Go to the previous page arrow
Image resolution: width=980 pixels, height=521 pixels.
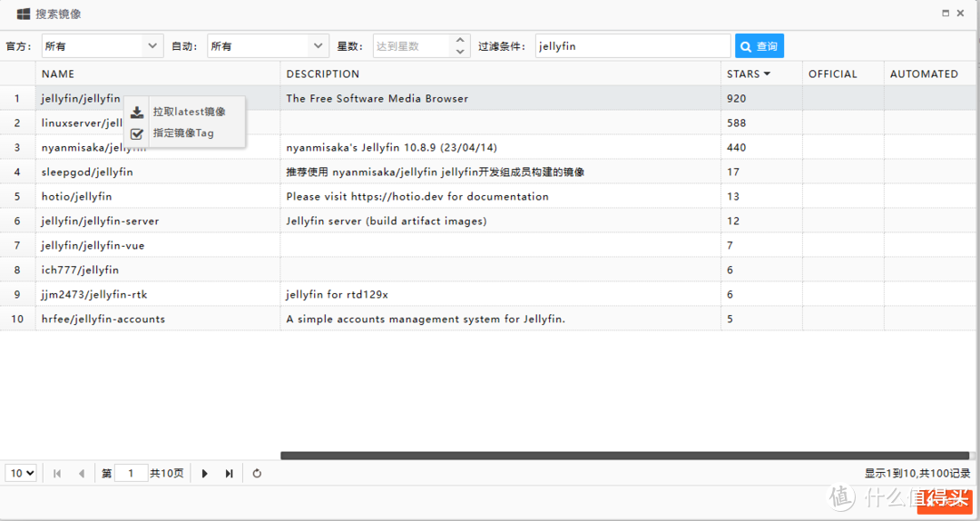coord(82,474)
